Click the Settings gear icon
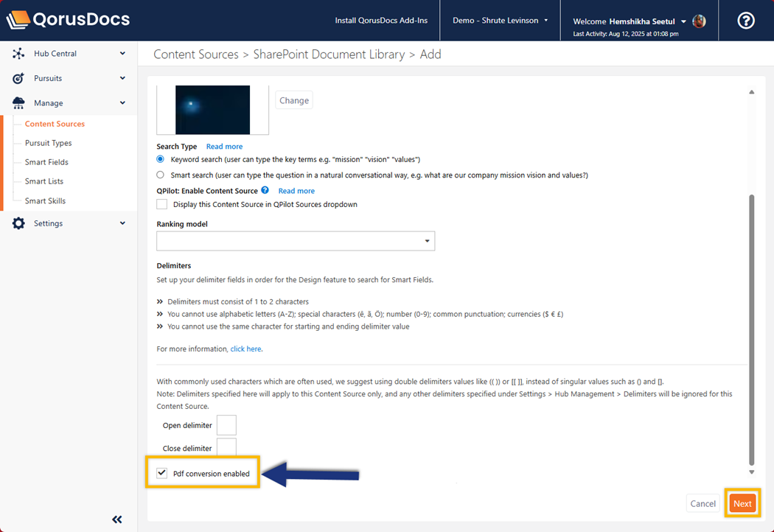 click(18, 223)
